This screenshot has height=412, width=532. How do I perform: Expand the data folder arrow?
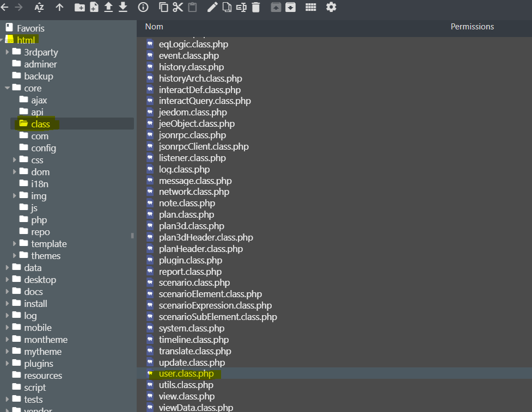tap(7, 268)
